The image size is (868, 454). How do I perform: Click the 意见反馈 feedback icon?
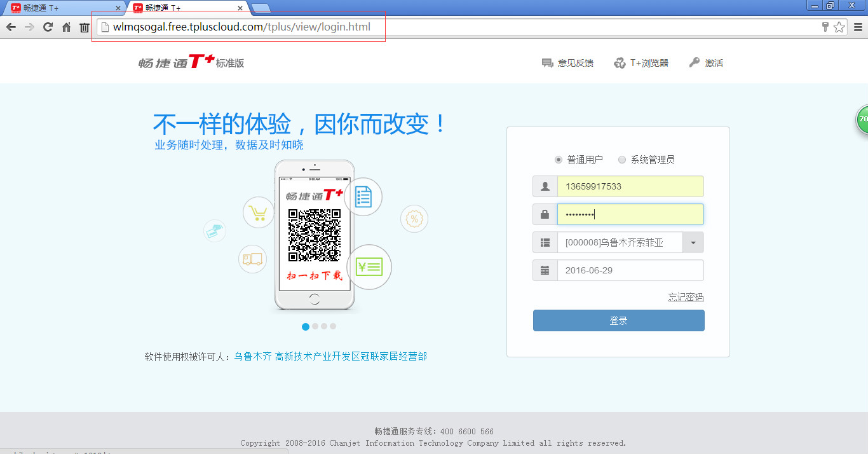(547, 63)
